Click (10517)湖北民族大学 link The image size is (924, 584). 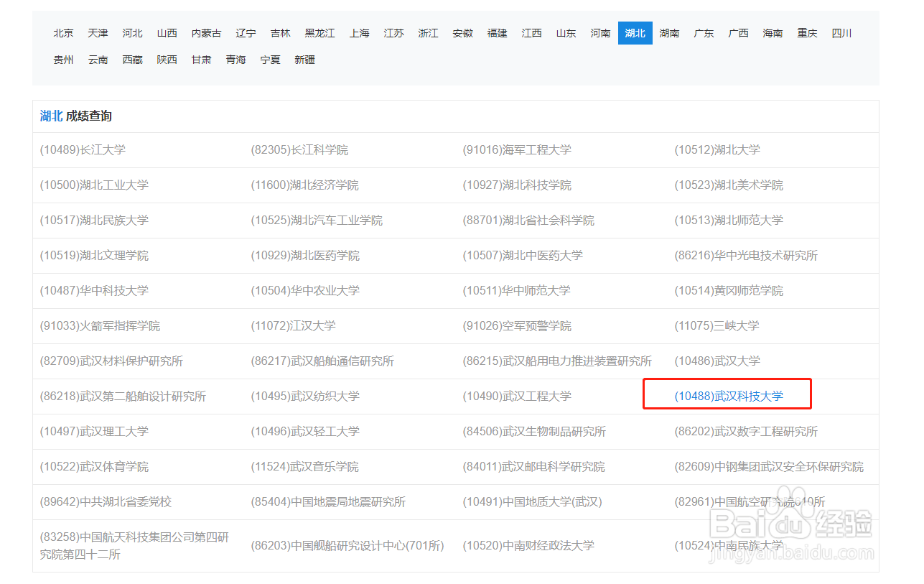point(94,221)
